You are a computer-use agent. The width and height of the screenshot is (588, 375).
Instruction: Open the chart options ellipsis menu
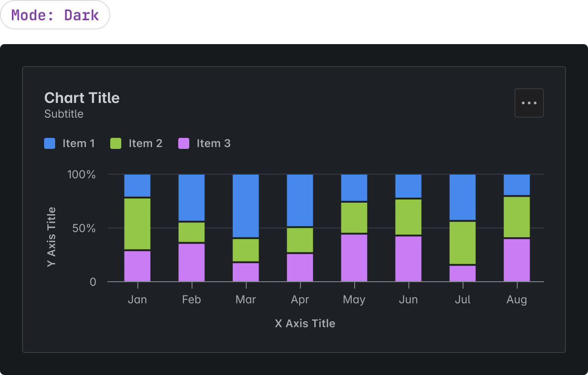pyautogui.click(x=529, y=102)
